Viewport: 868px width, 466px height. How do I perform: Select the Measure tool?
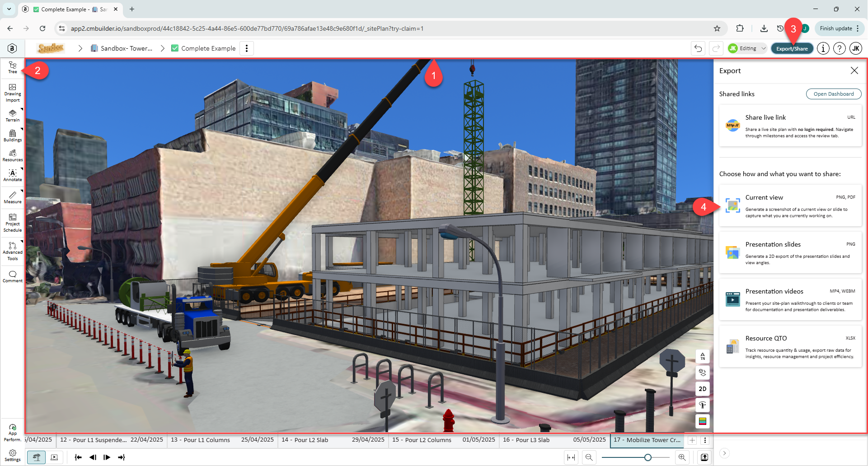13,197
